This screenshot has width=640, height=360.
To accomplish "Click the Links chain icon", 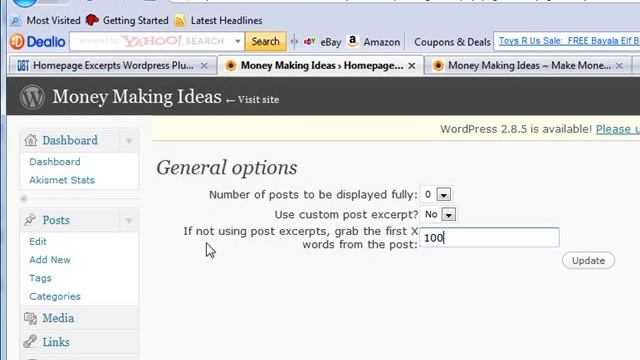I will 30,341.
